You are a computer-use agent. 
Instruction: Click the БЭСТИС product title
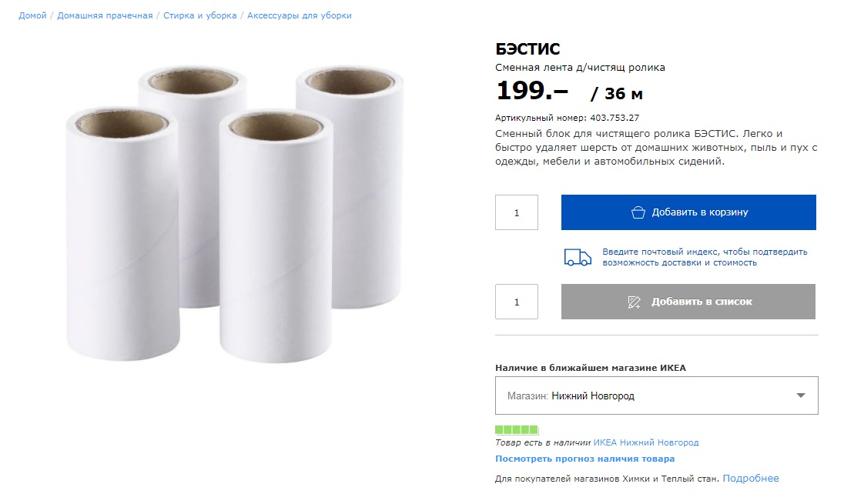[527, 50]
